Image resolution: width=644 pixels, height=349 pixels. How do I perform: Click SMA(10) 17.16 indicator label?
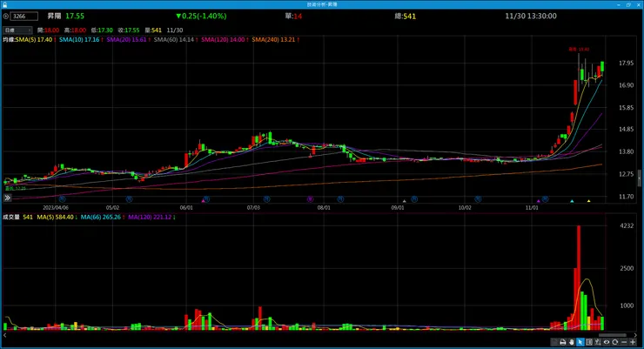tap(79, 40)
